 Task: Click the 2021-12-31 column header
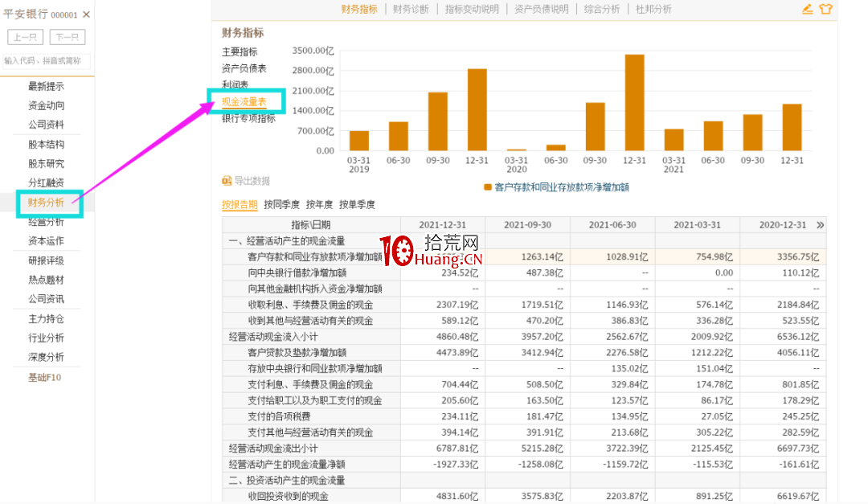point(442,225)
